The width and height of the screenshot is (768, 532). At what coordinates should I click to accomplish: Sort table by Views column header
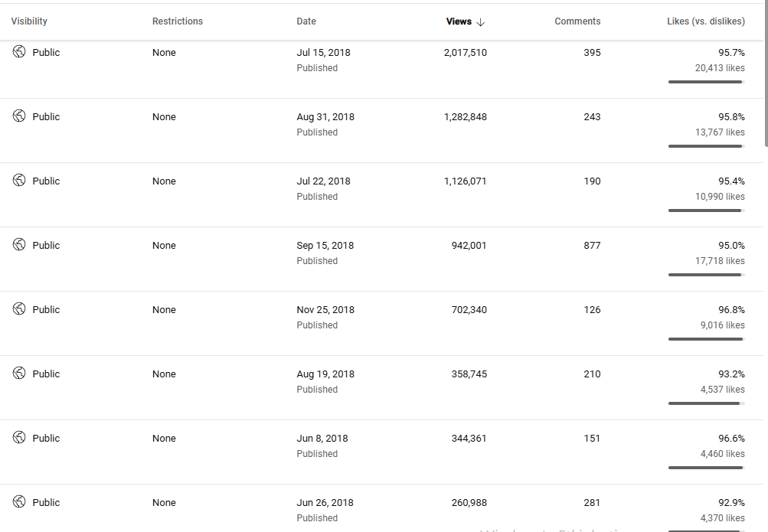(x=459, y=21)
